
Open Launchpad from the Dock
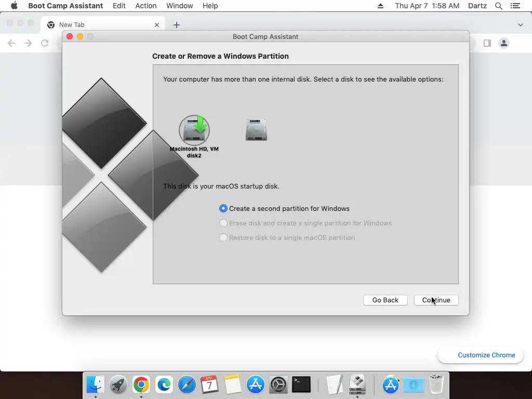coord(118,384)
